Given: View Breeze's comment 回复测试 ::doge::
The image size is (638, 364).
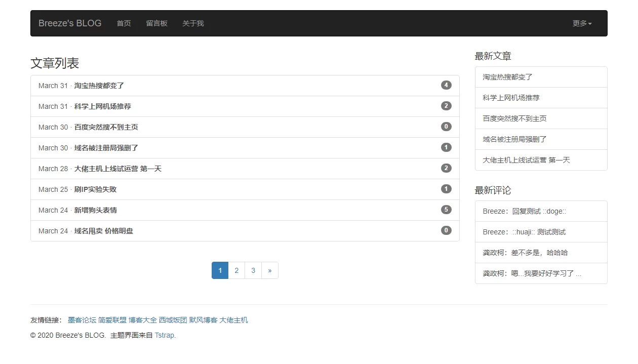Looking at the screenshot, I should (x=524, y=211).
